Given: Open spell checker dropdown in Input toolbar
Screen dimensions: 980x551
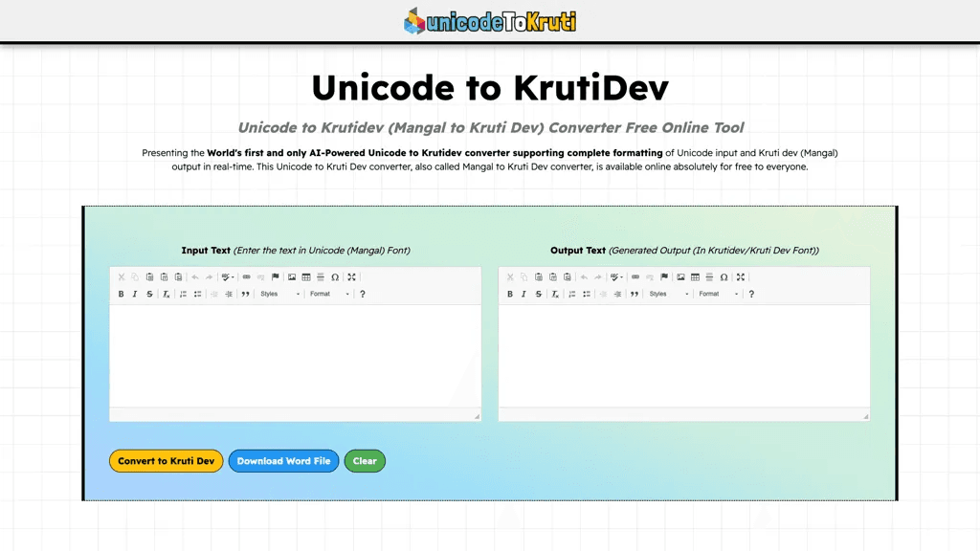Looking at the screenshot, I should click(x=228, y=276).
